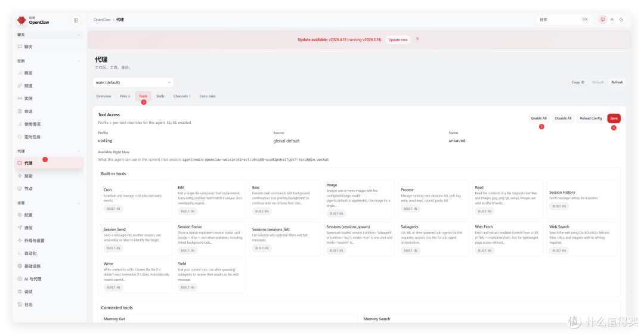Switch to the Files tab
Viewport: 644px width, 335px height.
coord(125,96)
